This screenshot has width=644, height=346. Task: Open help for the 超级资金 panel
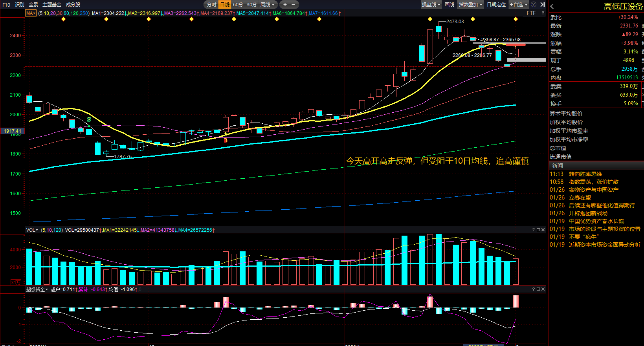[x=534, y=289]
